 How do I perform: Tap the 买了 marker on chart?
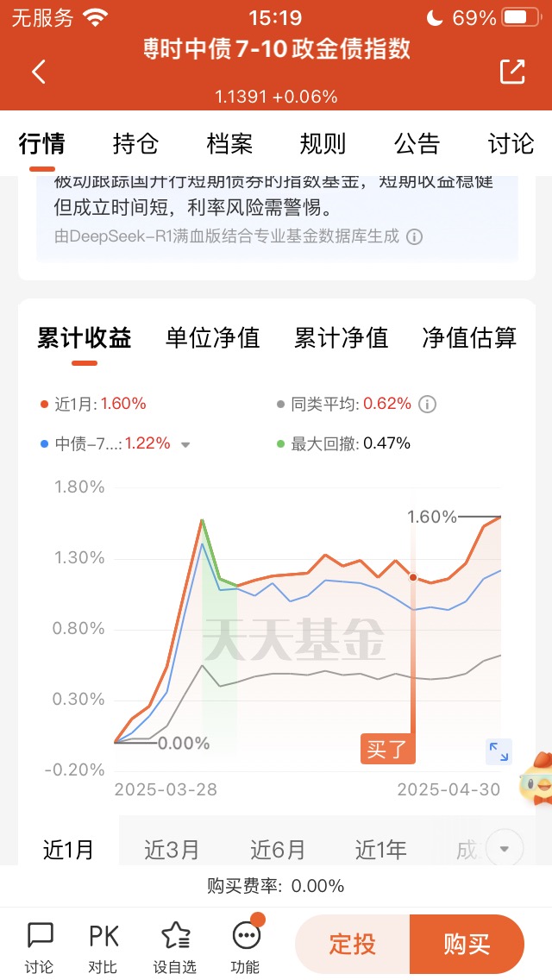[x=387, y=749]
